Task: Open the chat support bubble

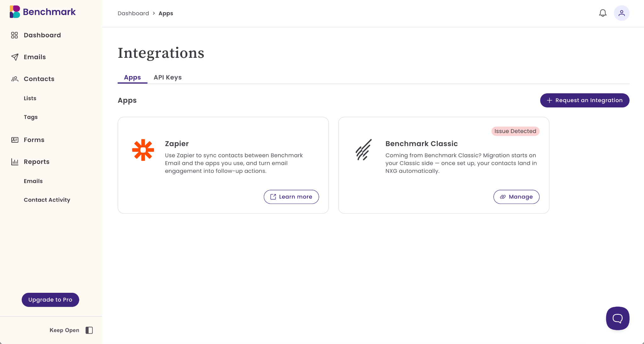Action: click(618, 318)
